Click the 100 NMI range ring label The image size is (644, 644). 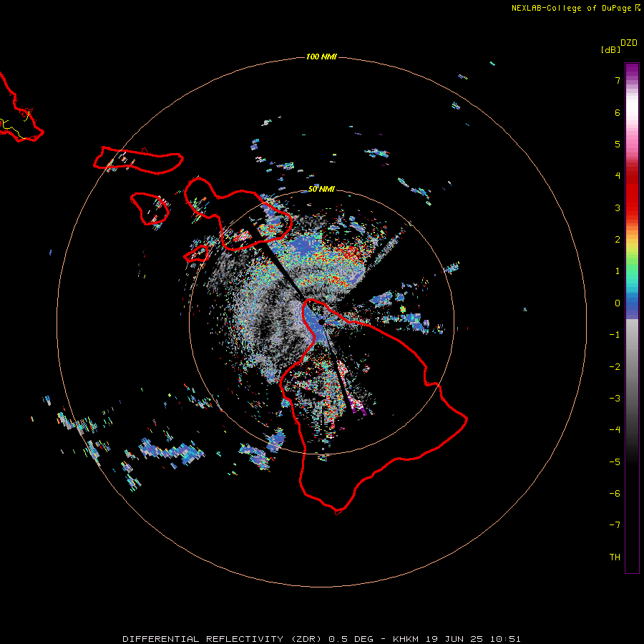click(321, 57)
